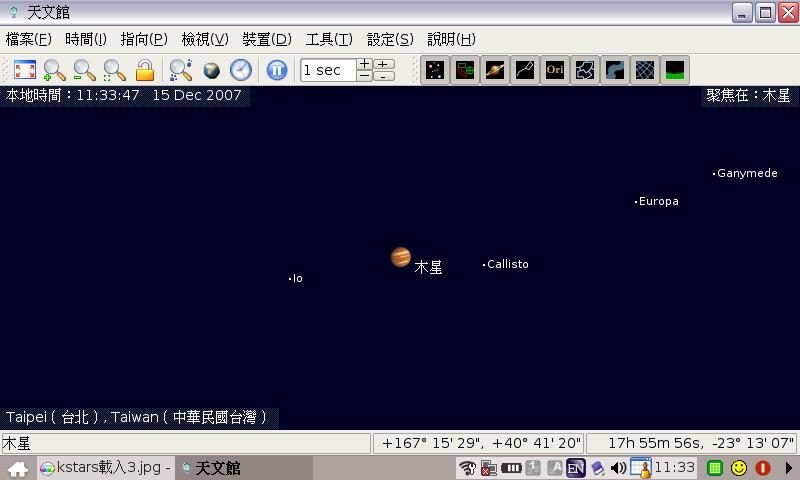Image resolution: width=800 pixels, height=480 pixels.
Task: Click the local time 11:33:47 15 Dec 2007 text
Action: [x=123, y=95]
